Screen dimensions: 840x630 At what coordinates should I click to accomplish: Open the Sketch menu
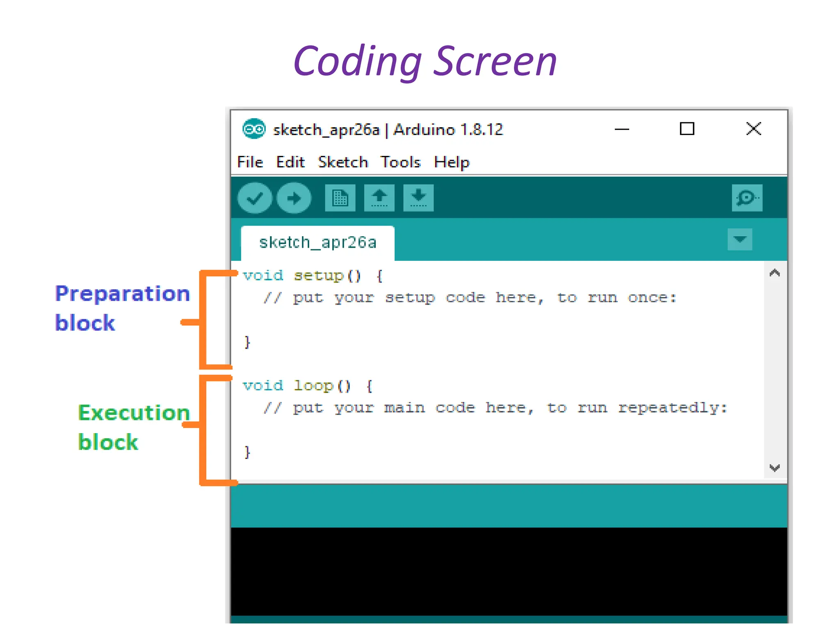pos(343,162)
